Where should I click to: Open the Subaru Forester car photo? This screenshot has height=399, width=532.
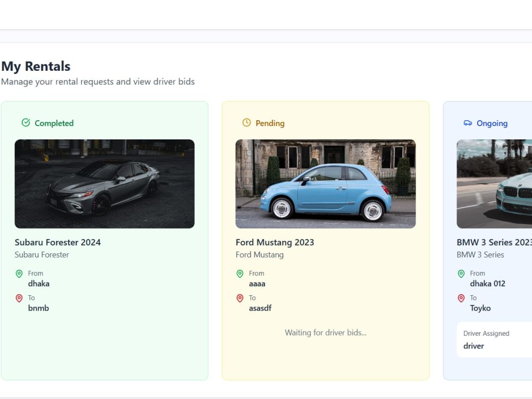[x=104, y=184]
